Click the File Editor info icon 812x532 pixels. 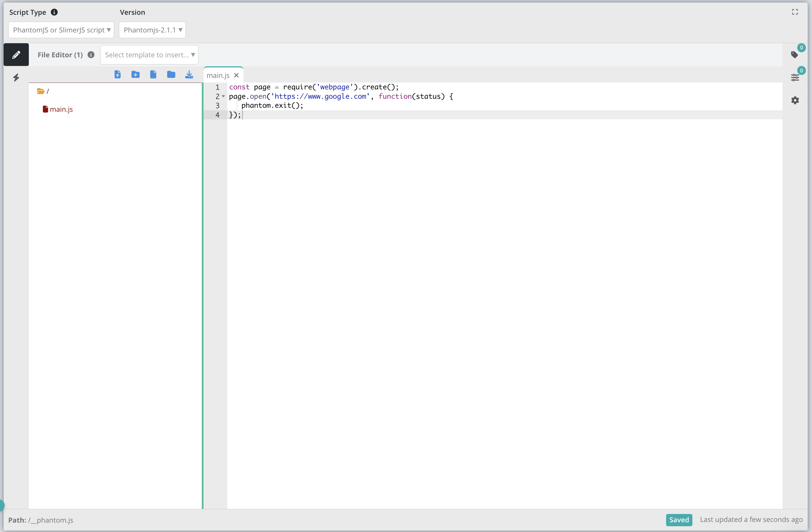pyautogui.click(x=91, y=55)
